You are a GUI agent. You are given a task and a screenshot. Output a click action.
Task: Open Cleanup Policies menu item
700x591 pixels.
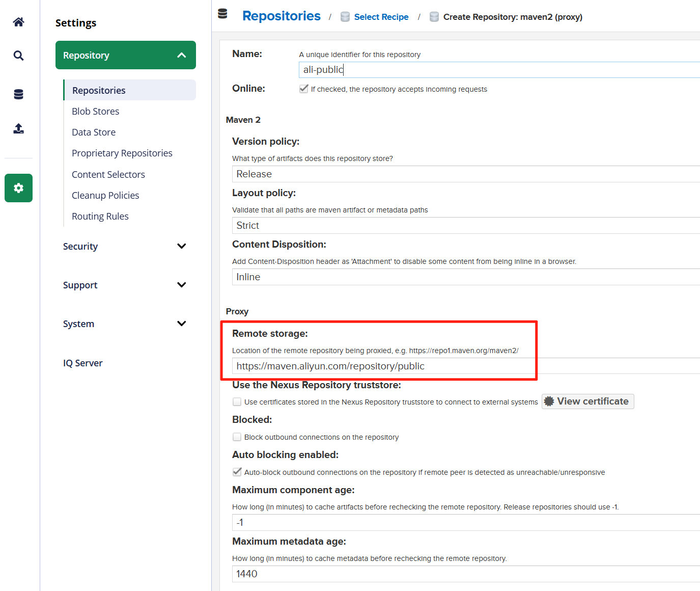105,195
